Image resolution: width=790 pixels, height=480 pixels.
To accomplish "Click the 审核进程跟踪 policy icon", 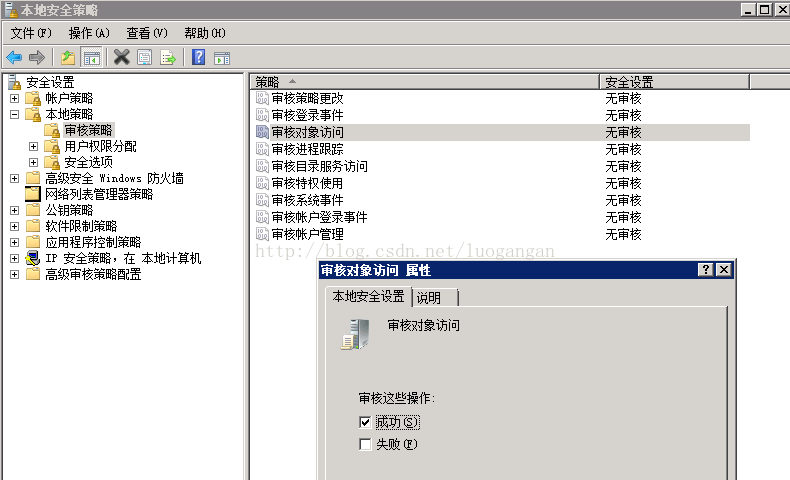I will click(x=262, y=149).
